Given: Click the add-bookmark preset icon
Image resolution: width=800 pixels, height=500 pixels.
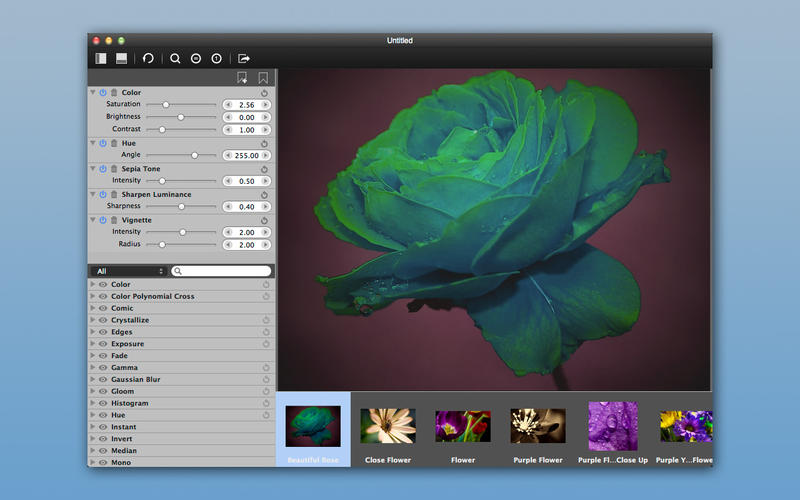Looking at the screenshot, I should pos(242,78).
